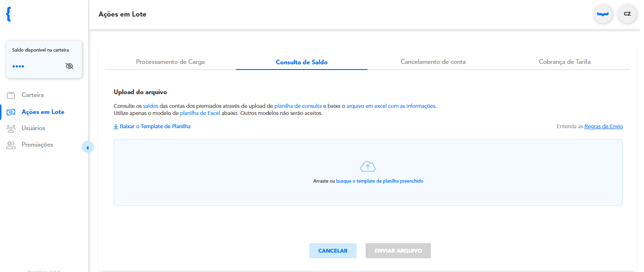Screen dimensions: 644x272
Task: Click the Ações em Lote page title
Action: click(122, 14)
